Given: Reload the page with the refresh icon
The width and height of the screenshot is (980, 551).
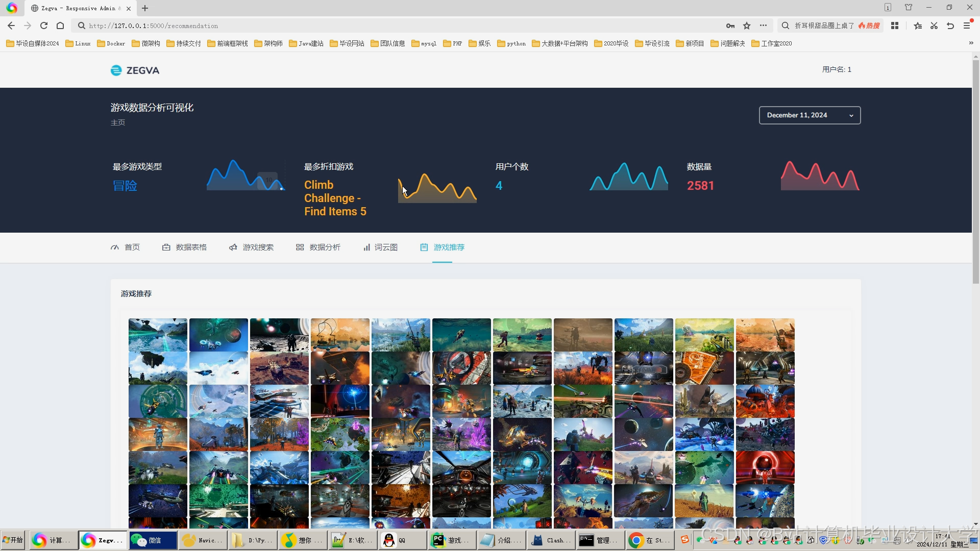Looking at the screenshot, I should click(44, 26).
